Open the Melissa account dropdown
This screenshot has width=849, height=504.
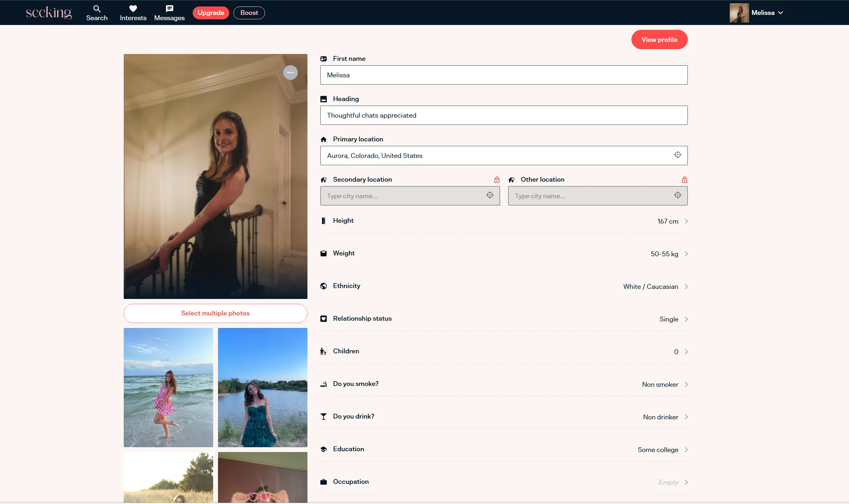(x=766, y=13)
